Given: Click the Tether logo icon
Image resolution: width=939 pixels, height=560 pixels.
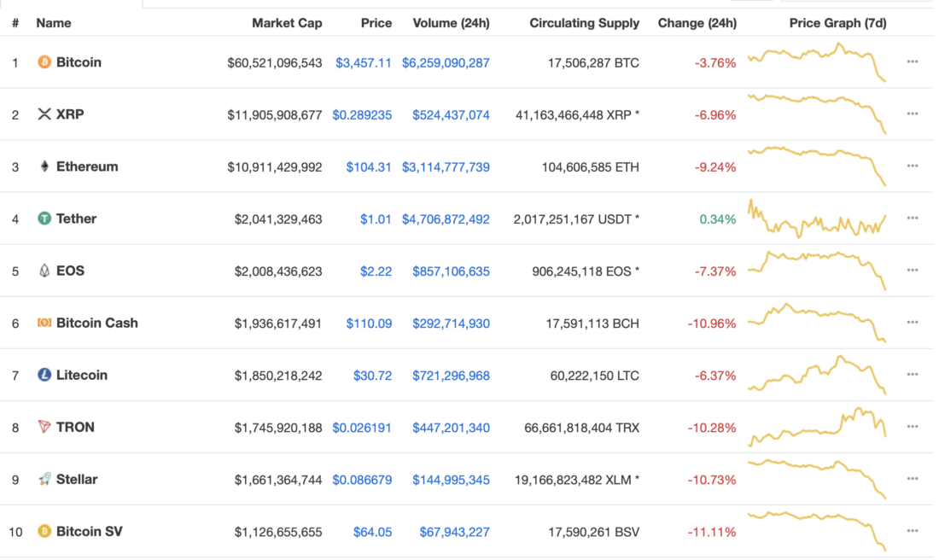Looking at the screenshot, I should click(x=44, y=219).
